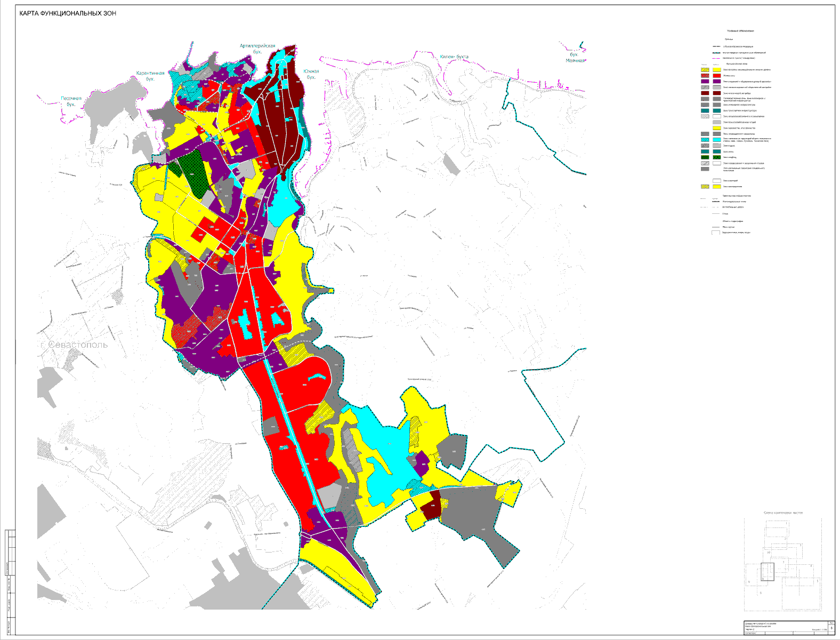
Task: Click sheet number 8 in title block
Action: (x=831, y=628)
